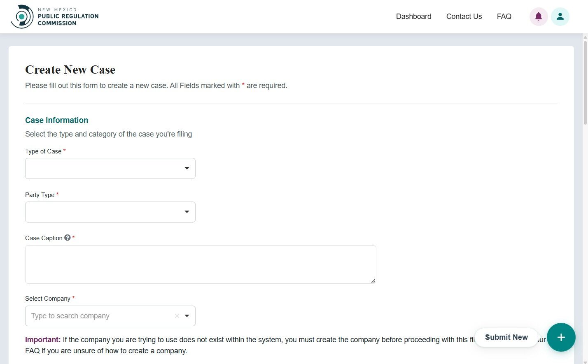The width and height of the screenshot is (588, 364).
Task: Open the FAQ menu item
Action: (x=504, y=16)
